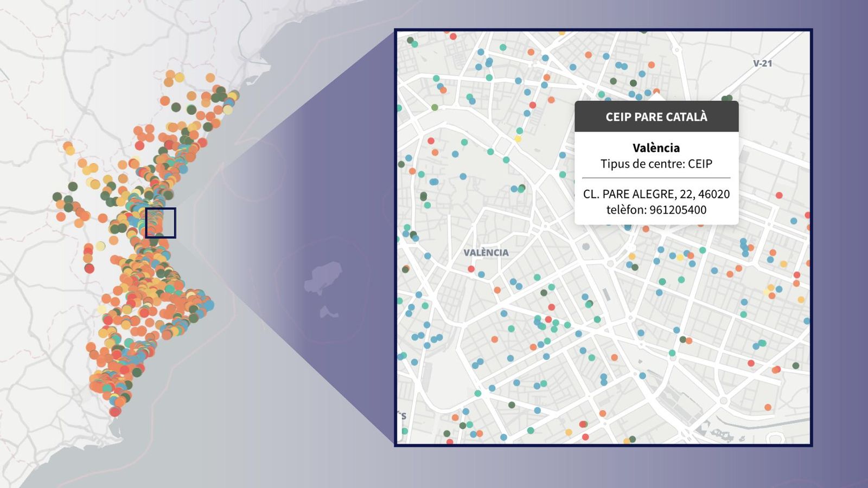Select the olive green marker near inset's left edge
The image size is (868, 488).
435,107
